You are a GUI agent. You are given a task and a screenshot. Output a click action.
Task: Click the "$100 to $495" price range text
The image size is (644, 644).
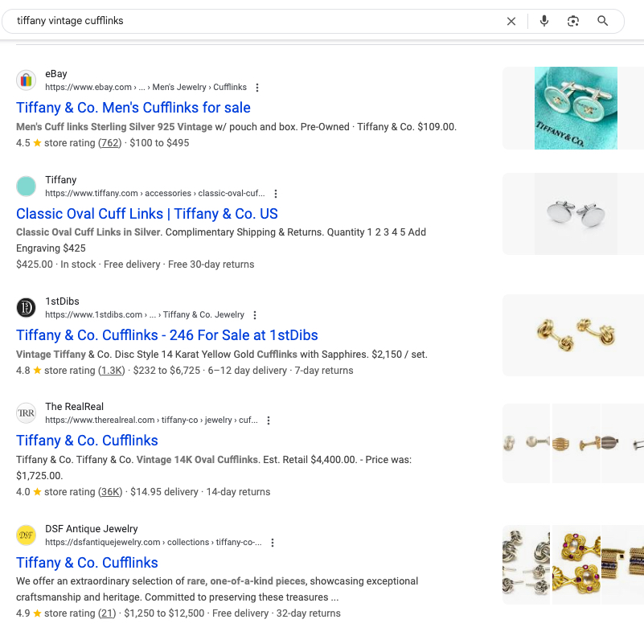click(x=159, y=143)
